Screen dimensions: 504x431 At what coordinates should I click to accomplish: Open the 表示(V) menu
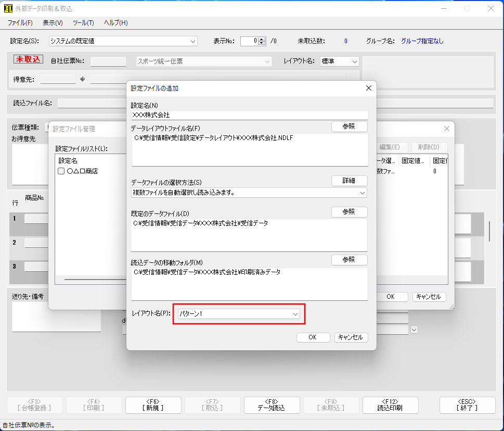(x=53, y=23)
